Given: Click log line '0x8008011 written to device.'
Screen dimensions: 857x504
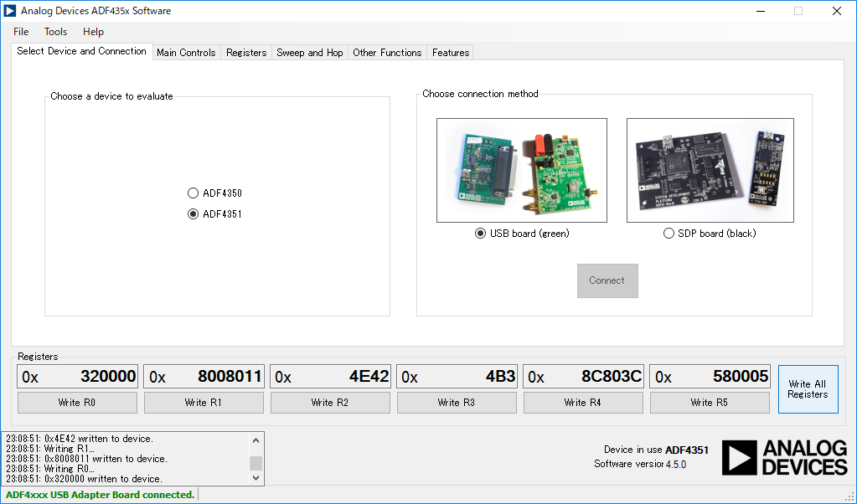Looking at the screenshot, I should (x=87, y=459).
